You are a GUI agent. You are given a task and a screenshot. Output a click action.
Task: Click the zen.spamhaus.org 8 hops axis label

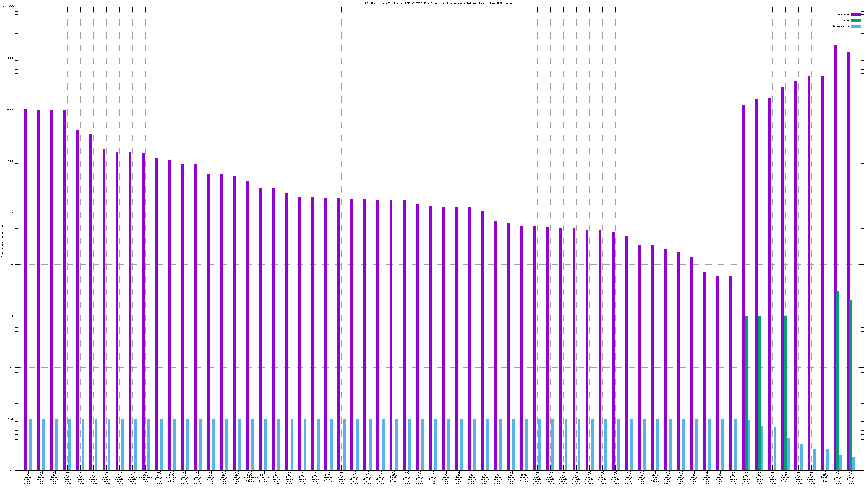coord(250,477)
